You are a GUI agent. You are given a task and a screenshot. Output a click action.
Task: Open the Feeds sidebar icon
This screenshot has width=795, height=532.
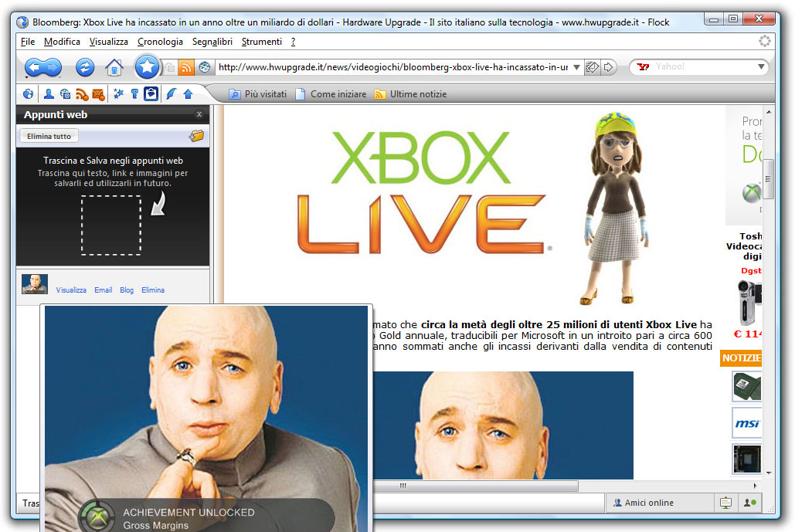(x=82, y=93)
